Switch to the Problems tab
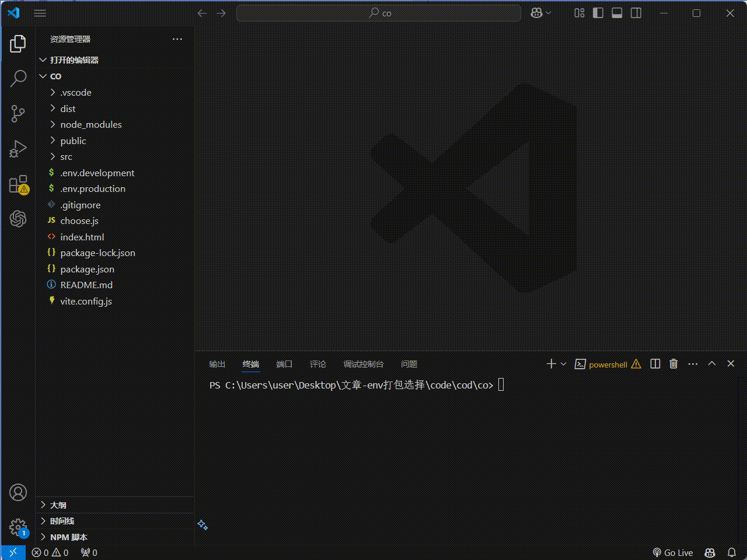Viewport: 747px width, 560px height. (x=409, y=364)
